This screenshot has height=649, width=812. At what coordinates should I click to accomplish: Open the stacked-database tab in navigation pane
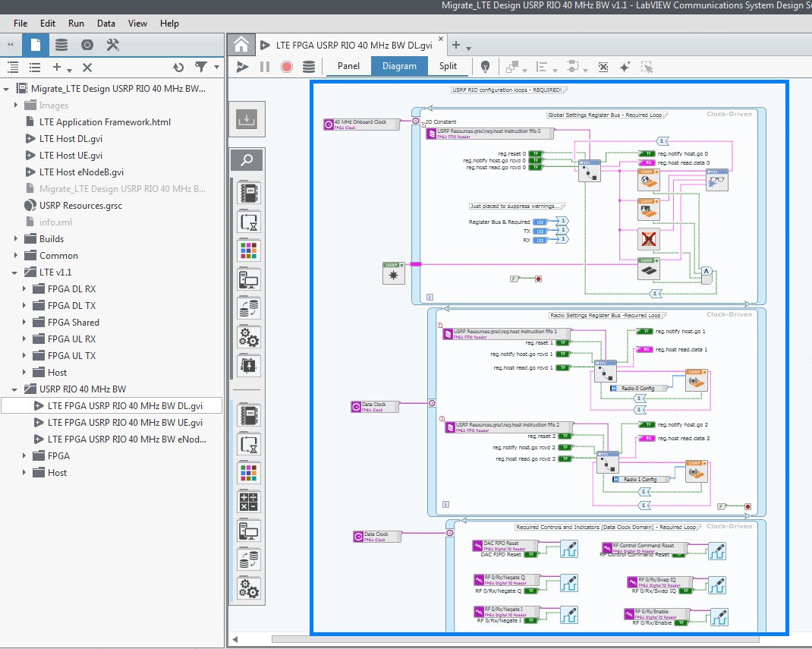tap(61, 45)
